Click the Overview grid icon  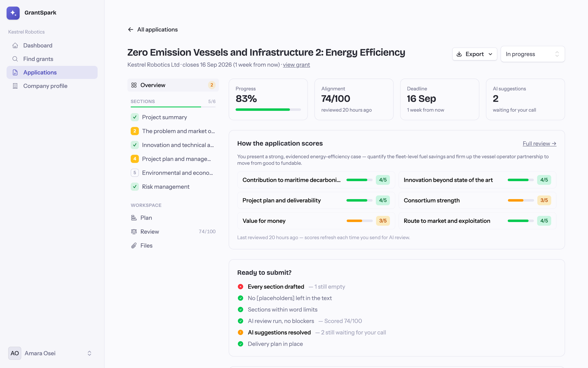[134, 85]
